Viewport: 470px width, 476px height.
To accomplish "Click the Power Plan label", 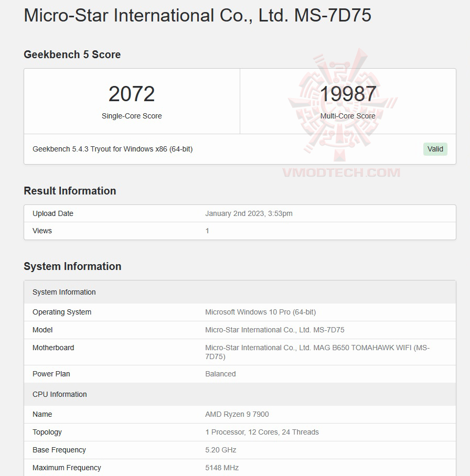I will click(51, 374).
